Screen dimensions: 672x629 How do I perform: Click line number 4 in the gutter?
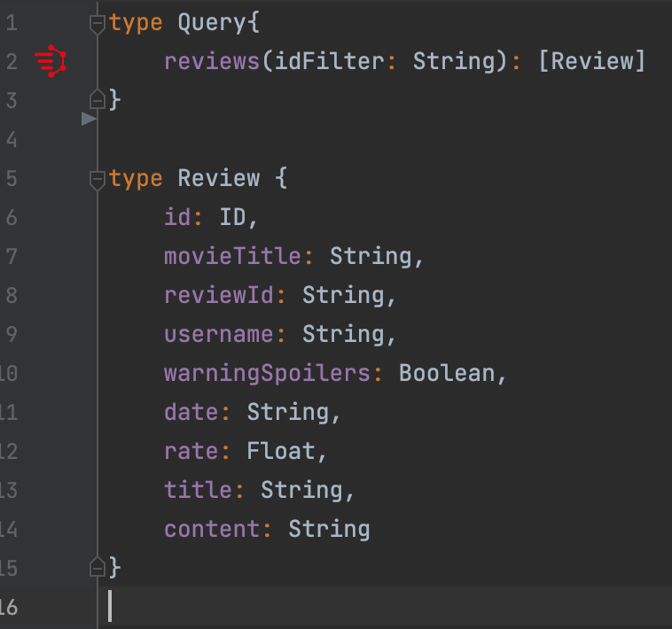pos(11,140)
